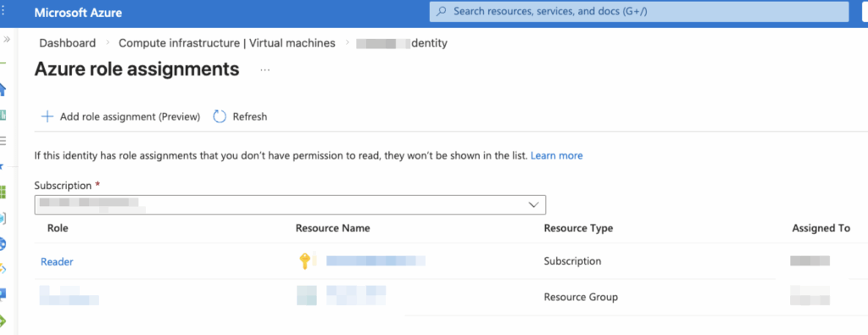The height and width of the screenshot is (335, 868).
Task: Sort by the Role column header
Action: click(58, 228)
